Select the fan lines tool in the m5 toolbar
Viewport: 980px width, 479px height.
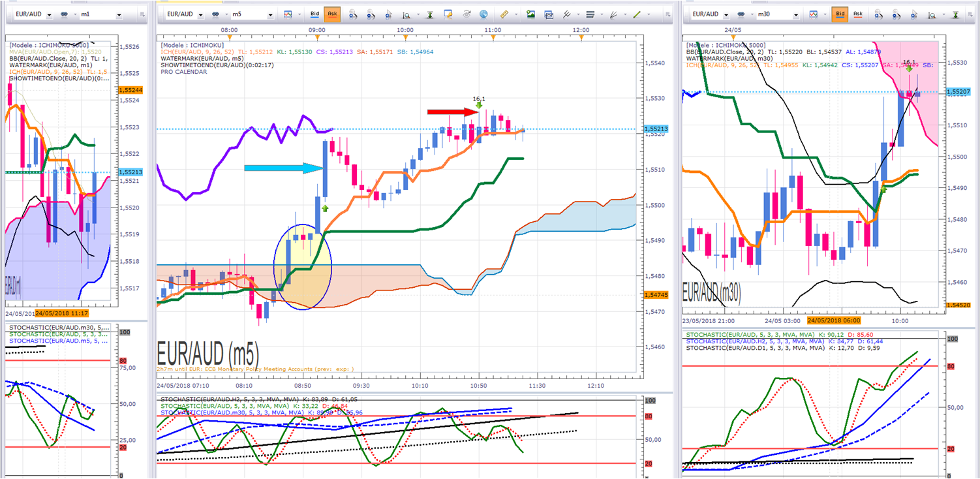(613, 14)
